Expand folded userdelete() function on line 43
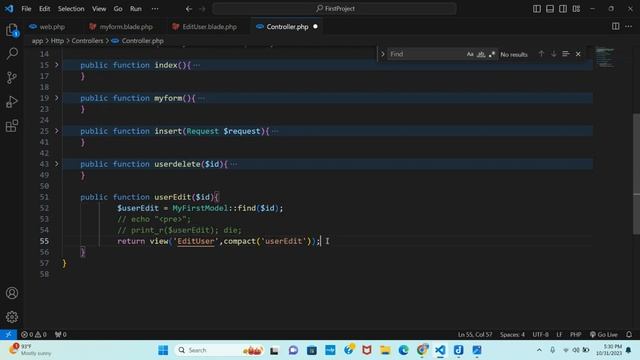 [x=57, y=164]
